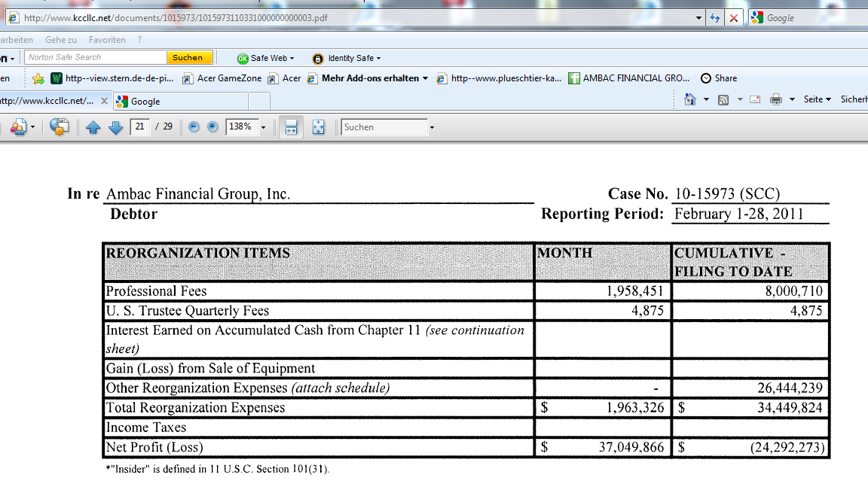Click the Norton Safe Search input box
The width and height of the screenshot is (868, 487).
95,57
